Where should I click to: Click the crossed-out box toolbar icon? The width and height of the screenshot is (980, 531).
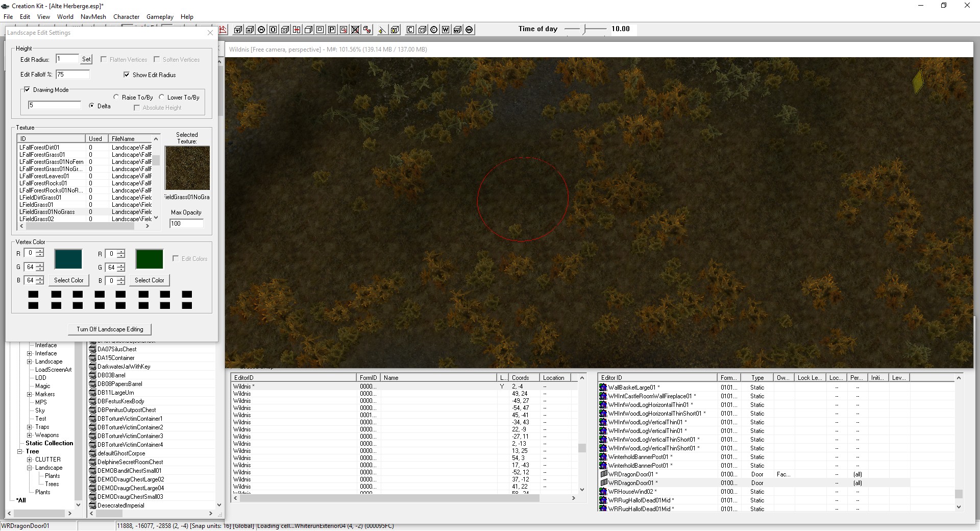tap(355, 30)
